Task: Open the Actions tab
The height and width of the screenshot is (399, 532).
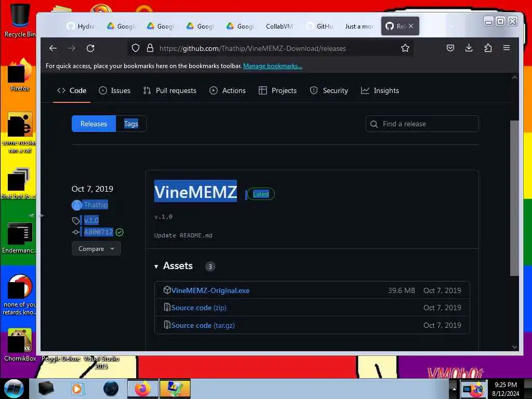Action: point(228,90)
